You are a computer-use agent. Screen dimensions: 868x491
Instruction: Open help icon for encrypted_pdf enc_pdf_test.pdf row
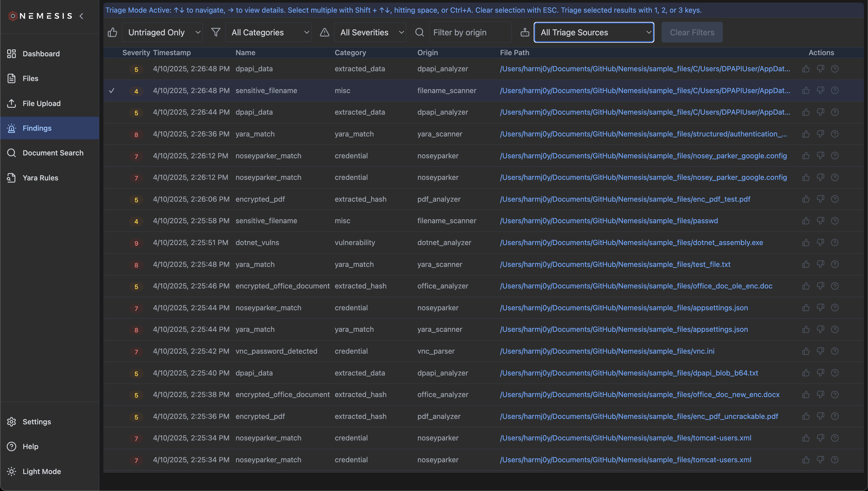click(835, 199)
